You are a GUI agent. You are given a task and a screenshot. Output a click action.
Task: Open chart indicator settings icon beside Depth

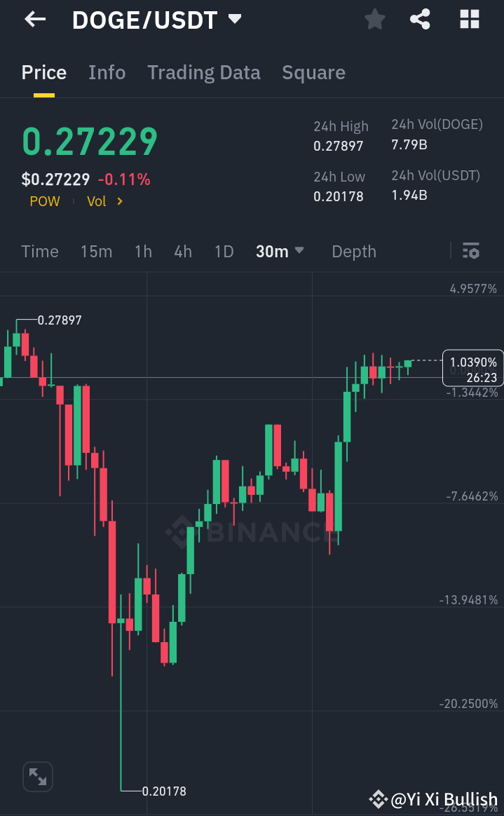(x=471, y=251)
